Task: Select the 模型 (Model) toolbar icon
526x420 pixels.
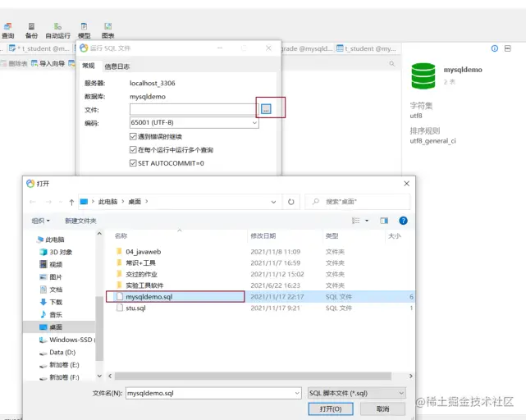Action: pyautogui.click(x=85, y=30)
